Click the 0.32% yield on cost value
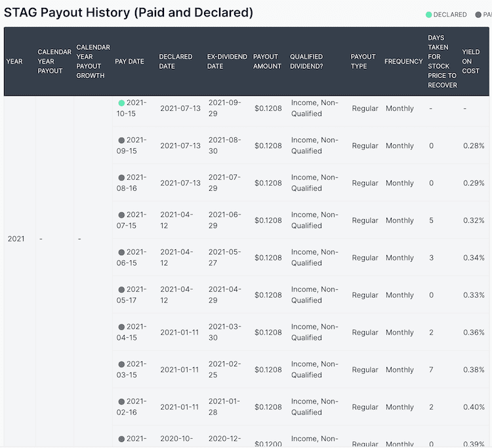Image resolution: width=492 pixels, height=448 pixels. point(474,220)
